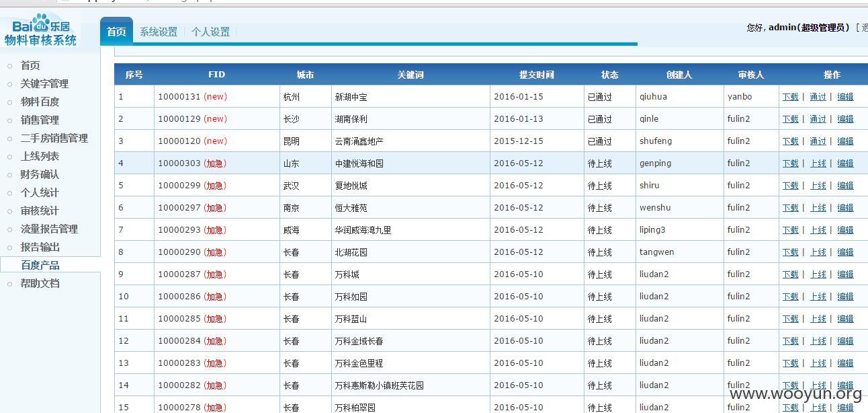Screen dimensions: 868x413
Task: Click the 关键词 column header
Action: 410,75
